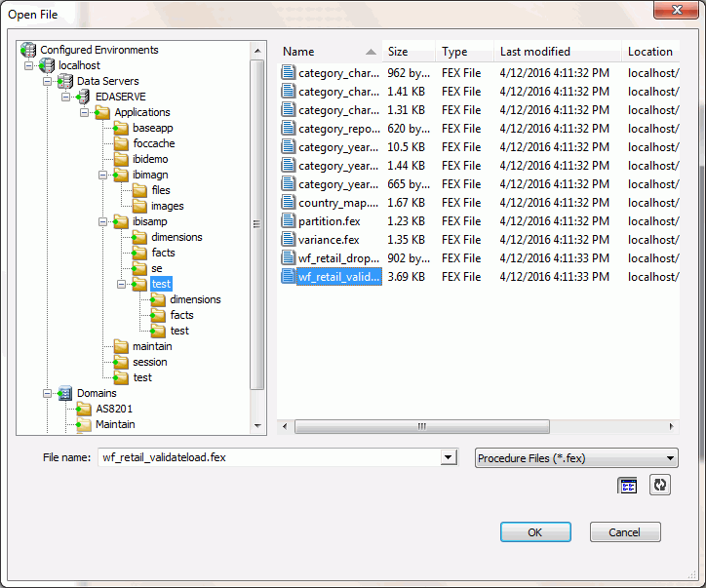
Task: Sort by the Location column header
Action: [x=650, y=52]
